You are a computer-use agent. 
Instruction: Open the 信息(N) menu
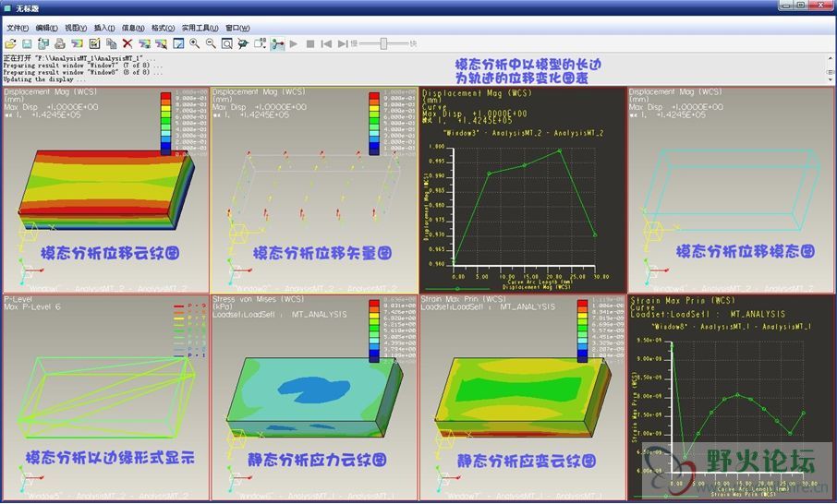[x=133, y=28]
